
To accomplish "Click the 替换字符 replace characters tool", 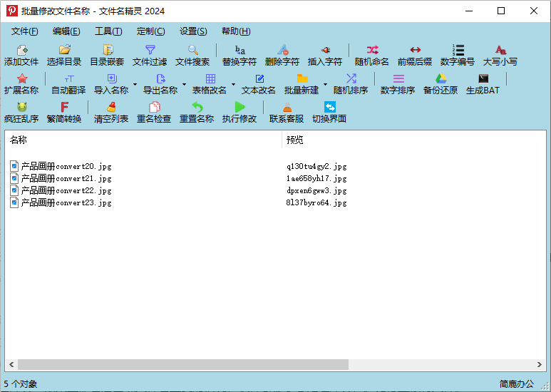I will coord(240,55).
